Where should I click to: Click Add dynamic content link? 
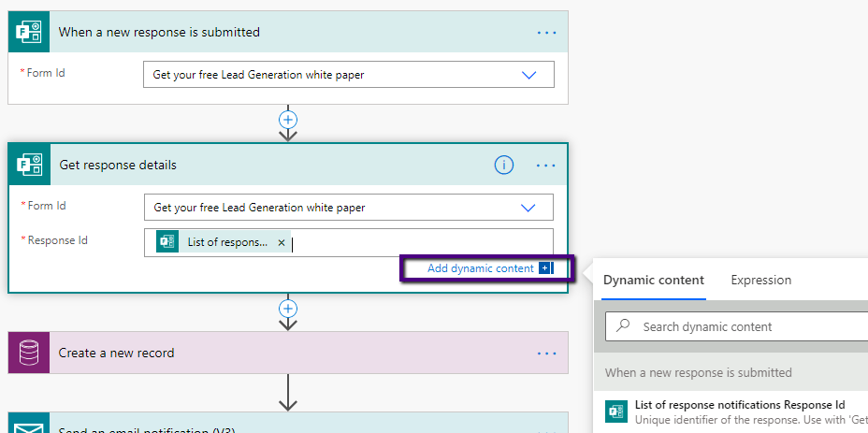coord(480,268)
